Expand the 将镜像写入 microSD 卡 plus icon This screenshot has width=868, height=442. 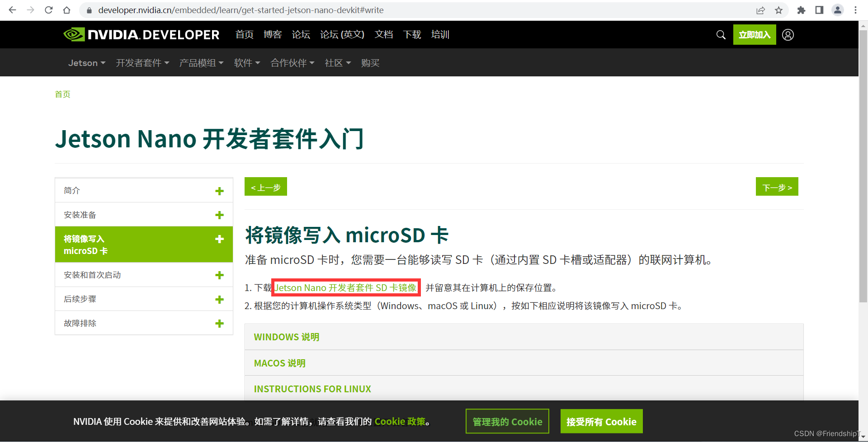[x=219, y=239]
